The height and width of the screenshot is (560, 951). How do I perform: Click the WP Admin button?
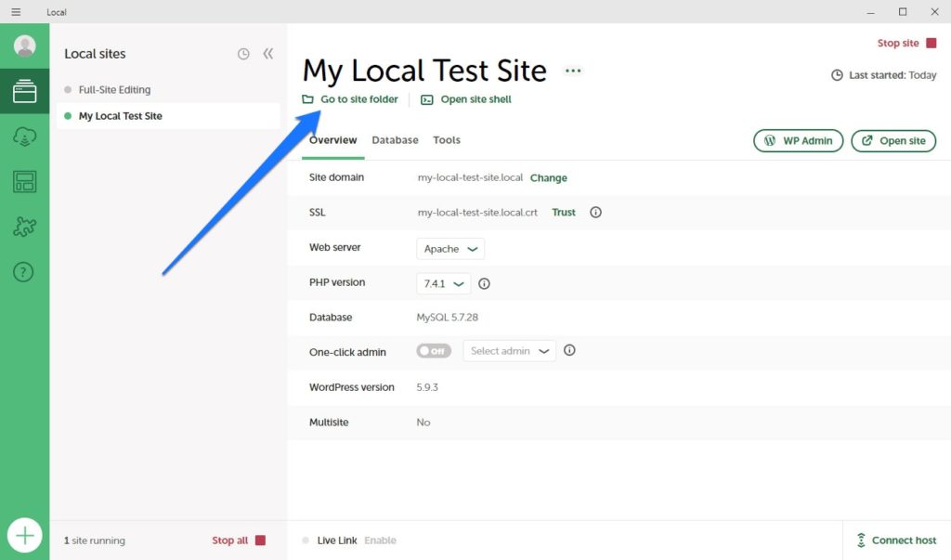tap(798, 141)
